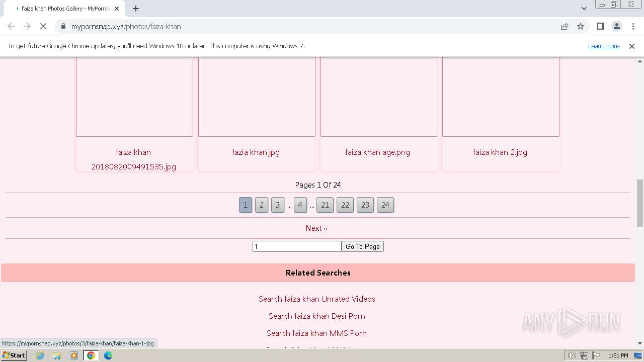
Task: Go back to the previous page
Action: (x=11, y=27)
